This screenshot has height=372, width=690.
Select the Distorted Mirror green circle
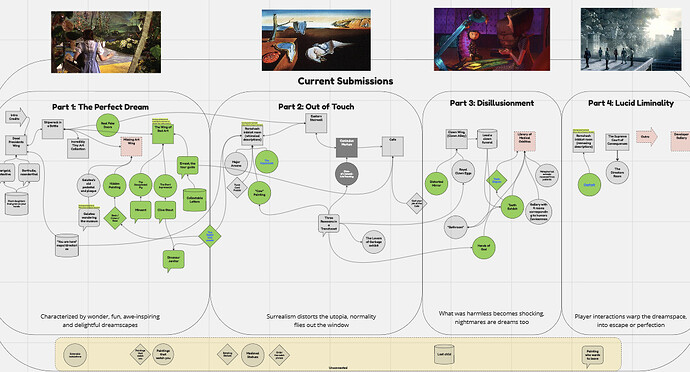(437, 184)
